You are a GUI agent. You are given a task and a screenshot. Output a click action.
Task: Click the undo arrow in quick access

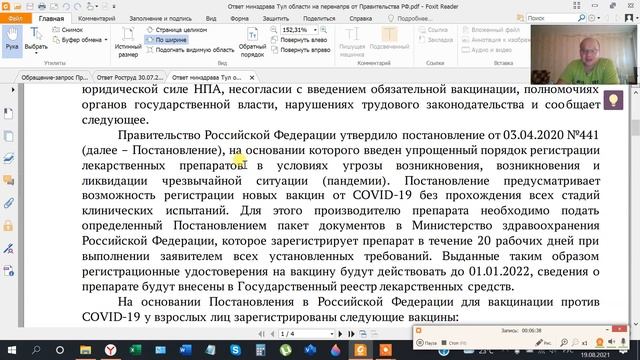click(66, 6)
